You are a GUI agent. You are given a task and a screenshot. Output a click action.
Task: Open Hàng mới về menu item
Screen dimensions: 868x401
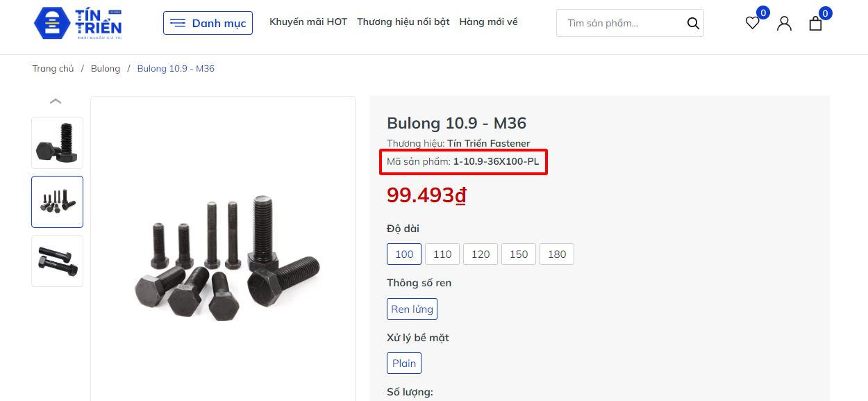488,22
